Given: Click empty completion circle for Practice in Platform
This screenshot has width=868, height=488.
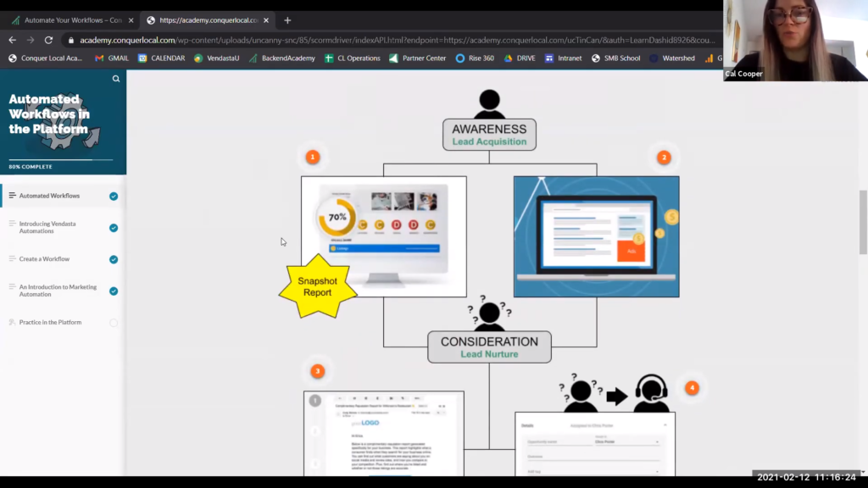Looking at the screenshot, I should [x=114, y=323].
